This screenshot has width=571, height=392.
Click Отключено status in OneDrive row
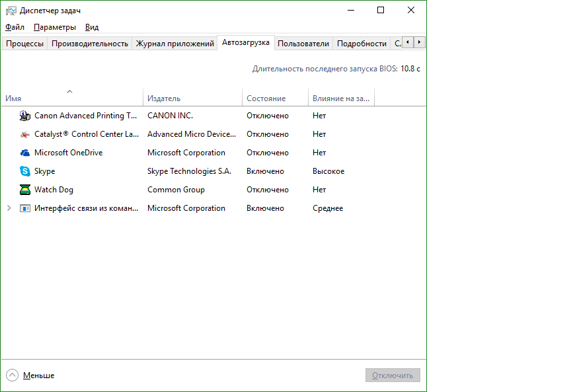point(267,153)
